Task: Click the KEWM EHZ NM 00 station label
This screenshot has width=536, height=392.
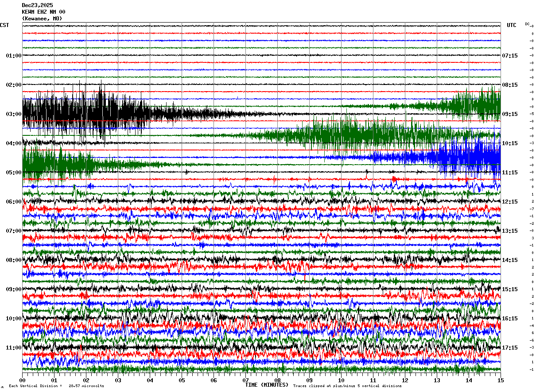Action: pyautogui.click(x=43, y=12)
